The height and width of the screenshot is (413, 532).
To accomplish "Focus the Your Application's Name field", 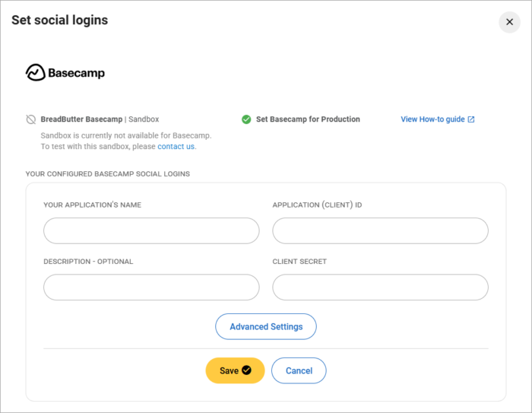I will [151, 230].
